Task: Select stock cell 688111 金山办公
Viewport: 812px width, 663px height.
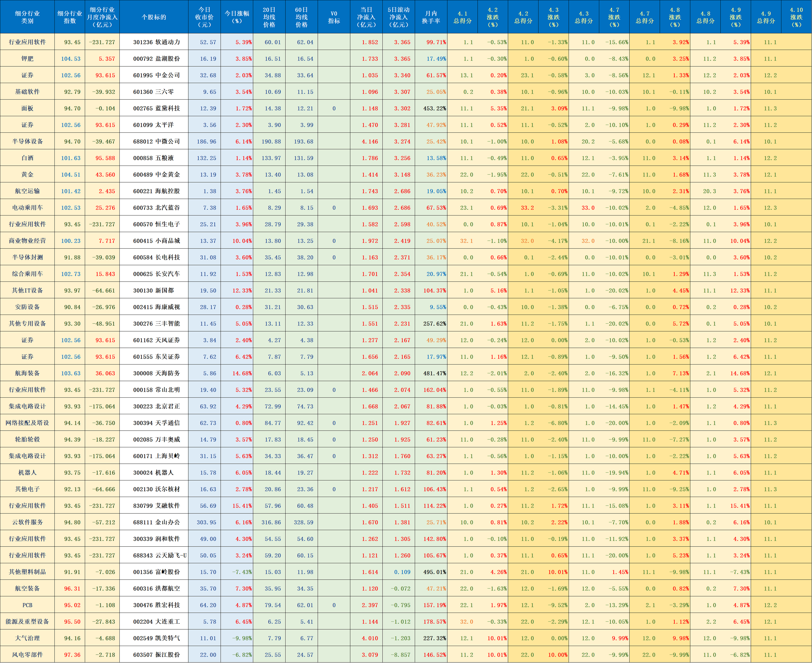Action: [x=154, y=522]
